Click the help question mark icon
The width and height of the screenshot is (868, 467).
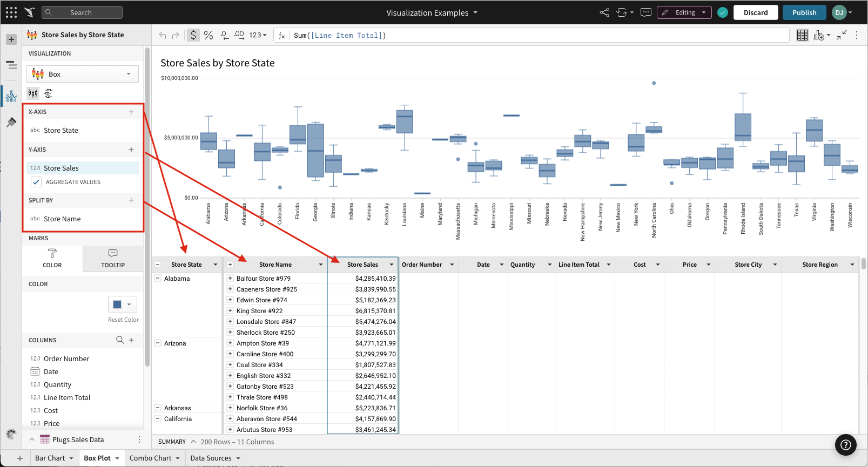click(846, 445)
